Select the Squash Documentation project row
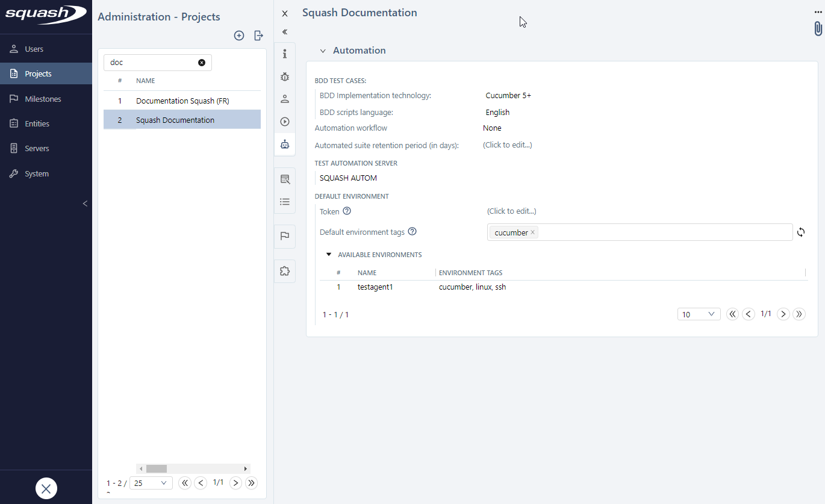Screen dimensions: 825x504 [182, 120]
